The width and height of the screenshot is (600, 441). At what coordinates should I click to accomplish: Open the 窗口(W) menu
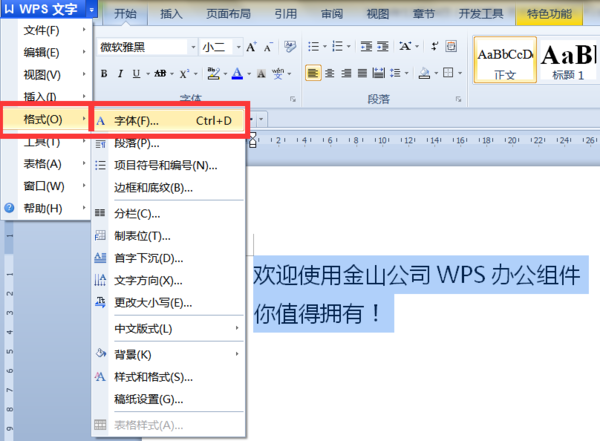(x=48, y=186)
